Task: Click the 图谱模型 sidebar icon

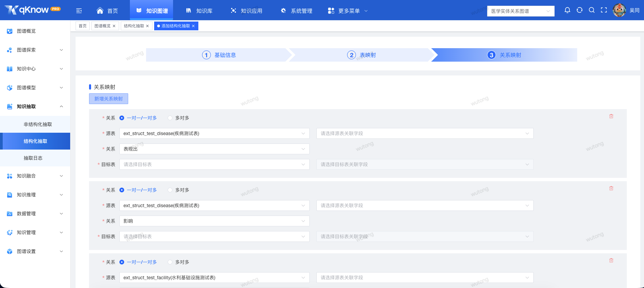Action: tap(10, 88)
